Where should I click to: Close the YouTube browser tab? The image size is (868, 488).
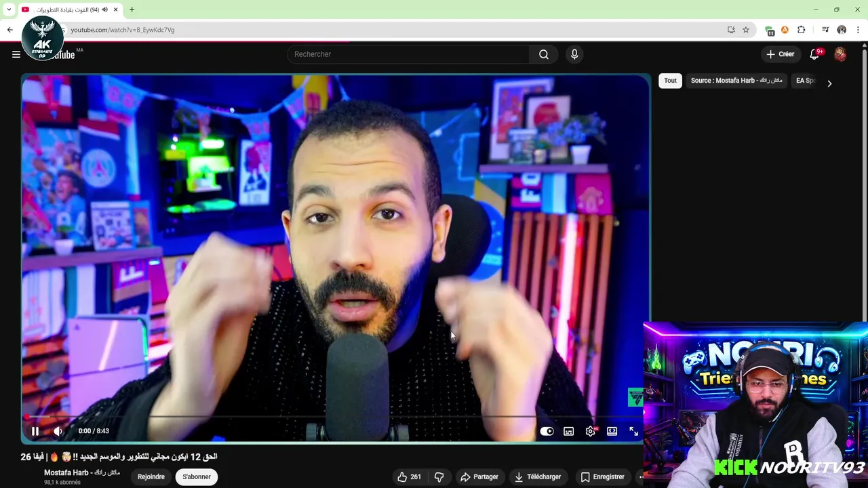pyautogui.click(x=116, y=9)
